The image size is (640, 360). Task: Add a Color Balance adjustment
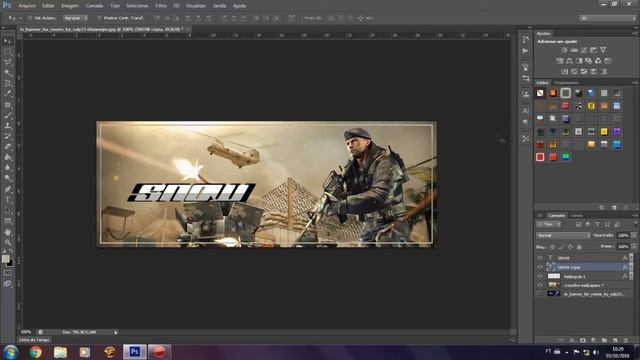click(569, 61)
